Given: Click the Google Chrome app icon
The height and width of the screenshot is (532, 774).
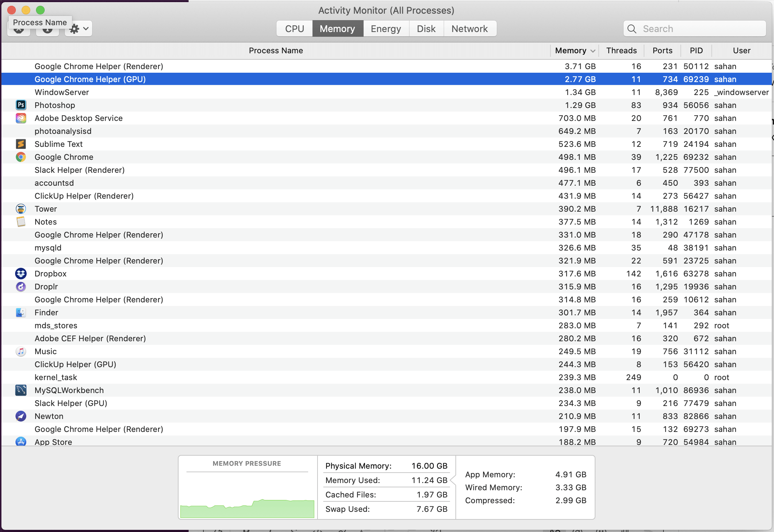Looking at the screenshot, I should (21, 157).
